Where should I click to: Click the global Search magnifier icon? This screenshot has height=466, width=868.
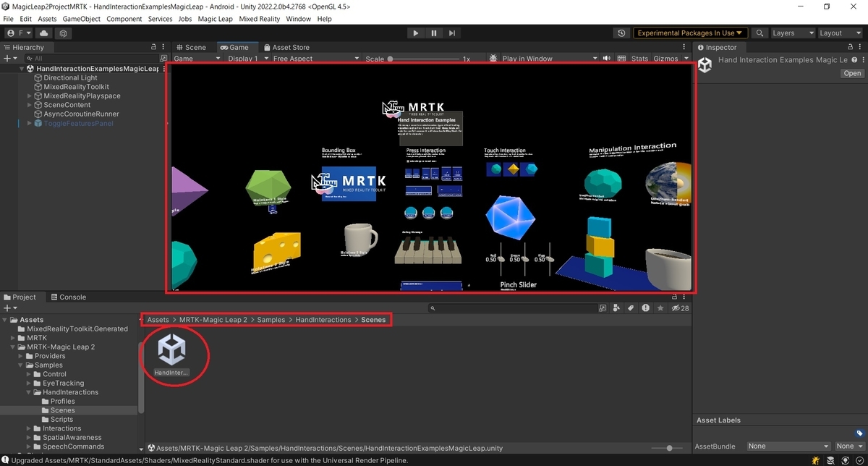[759, 33]
